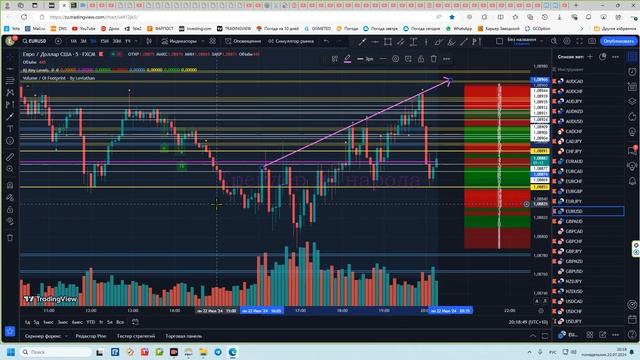Open drawing line color pencil swatch
The height and width of the screenshot is (360, 640).
coord(347,59)
